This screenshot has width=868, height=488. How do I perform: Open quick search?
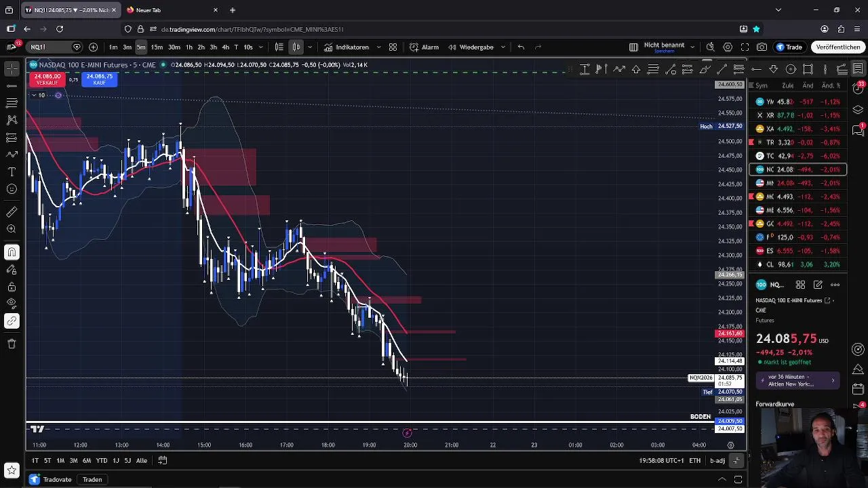[x=710, y=47]
